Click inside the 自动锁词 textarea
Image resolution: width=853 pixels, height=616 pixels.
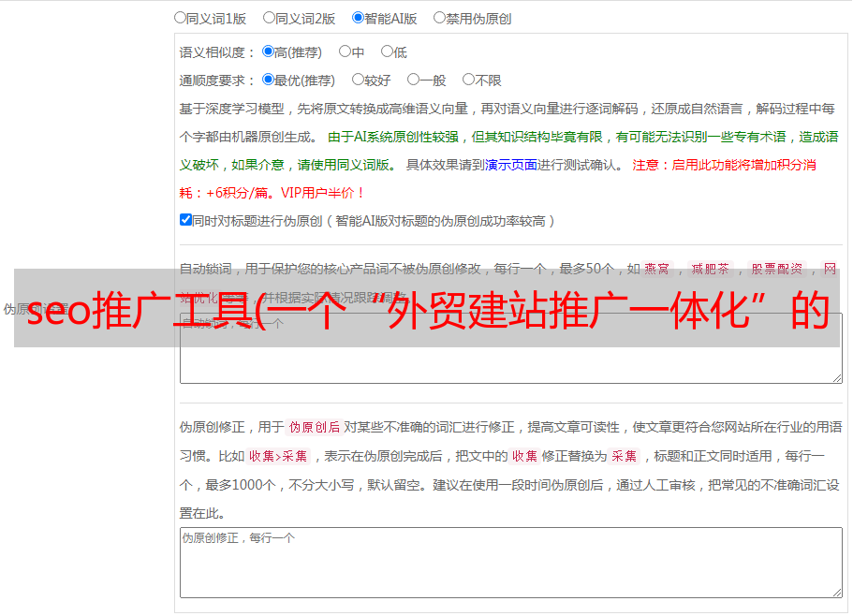[x=511, y=348]
